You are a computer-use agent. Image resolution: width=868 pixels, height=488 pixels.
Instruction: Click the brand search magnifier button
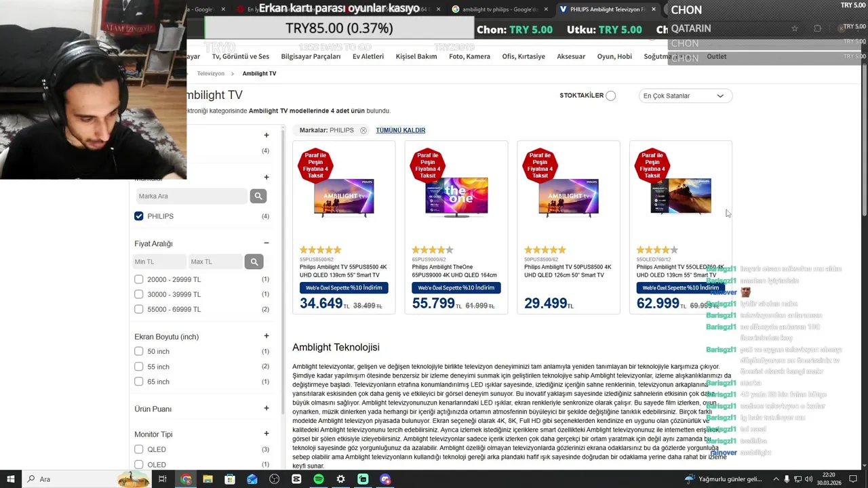(258, 196)
